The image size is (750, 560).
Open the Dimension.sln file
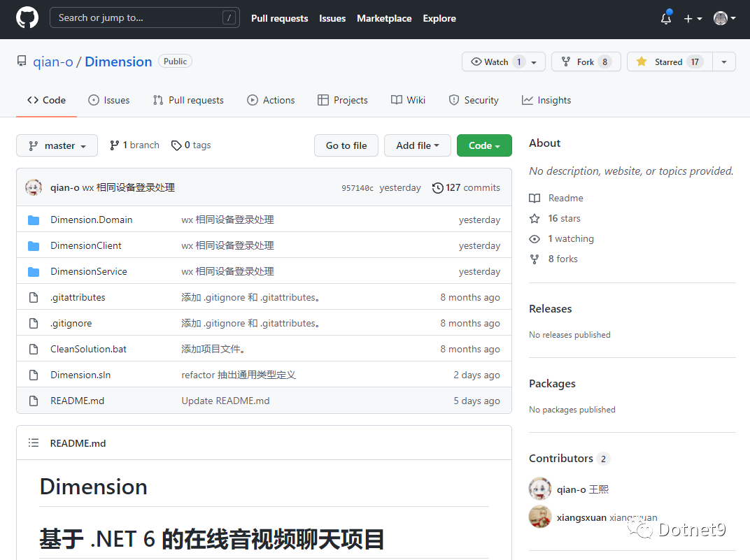[80, 375]
